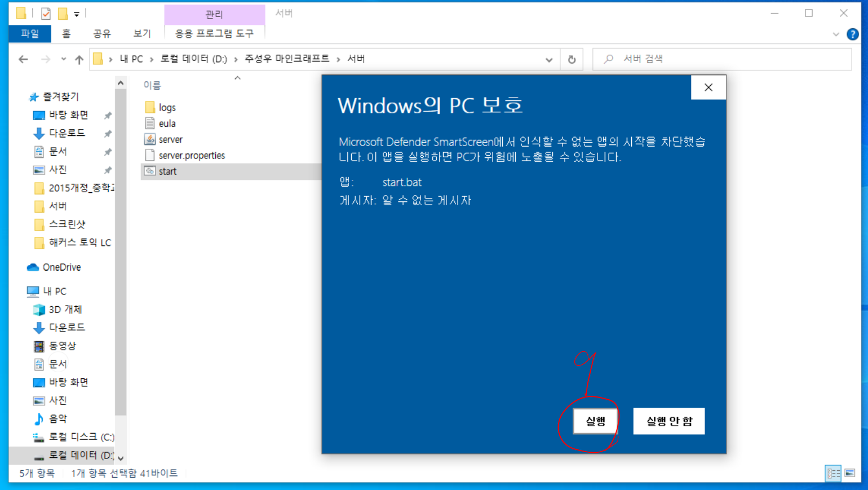Open the 파일 menu tab
The height and width of the screenshot is (490, 868).
30,34
